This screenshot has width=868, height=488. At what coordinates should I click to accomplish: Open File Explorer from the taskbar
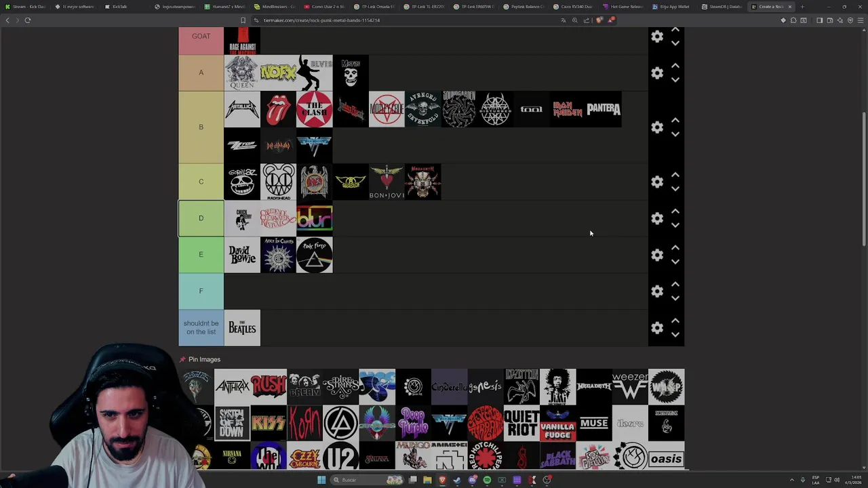click(x=427, y=480)
